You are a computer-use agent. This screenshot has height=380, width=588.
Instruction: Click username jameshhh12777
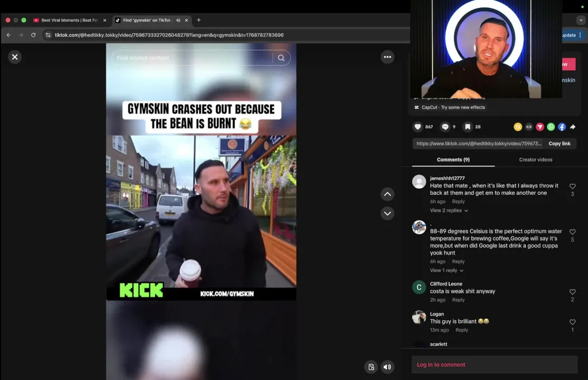pos(447,178)
